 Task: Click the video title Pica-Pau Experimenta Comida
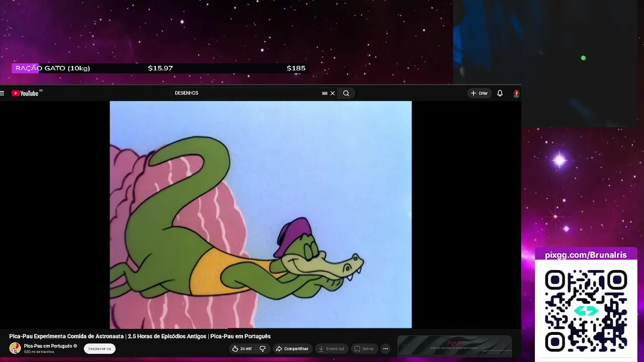click(140, 336)
